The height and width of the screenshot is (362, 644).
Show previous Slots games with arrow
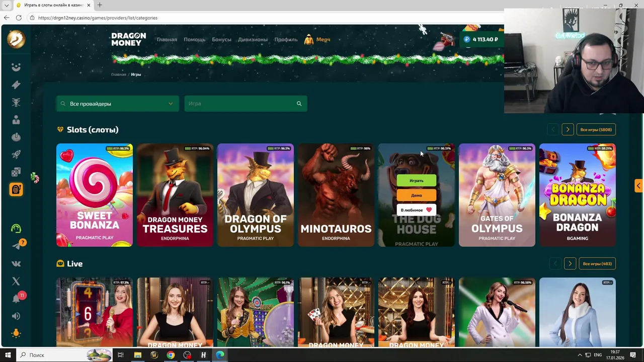[x=553, y=130]
